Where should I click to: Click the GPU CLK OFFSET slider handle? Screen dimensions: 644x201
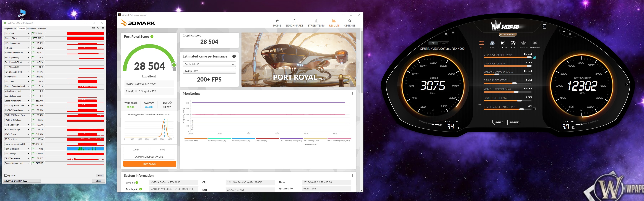click(514, 83)
